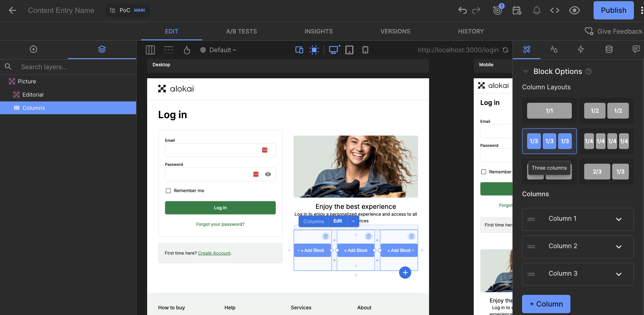Viewport: 644px width, 315px height.
Task: Collapse the Block Options section
Action: 525,71
